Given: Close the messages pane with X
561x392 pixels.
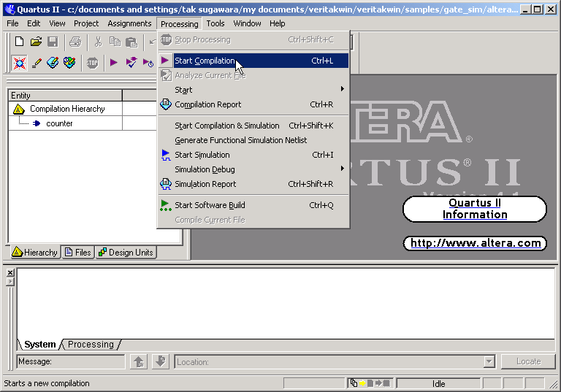Looking at the screenshot, I should point(10,272).
